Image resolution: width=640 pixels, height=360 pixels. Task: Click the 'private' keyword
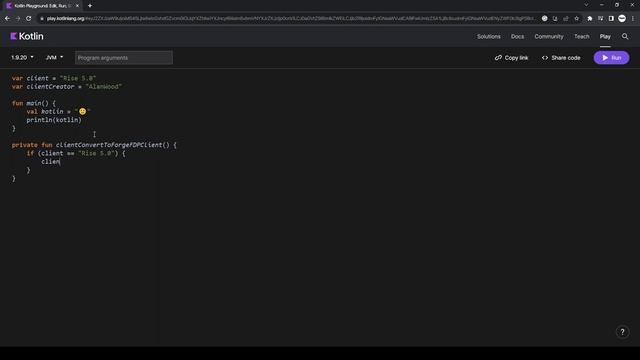[x=24, y=145]
